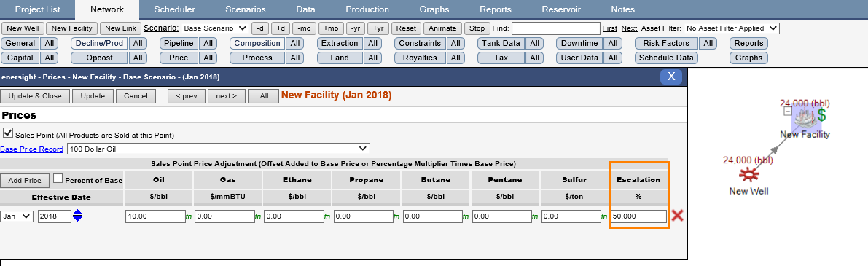Click the Stop animation button
The width and height of the screenshot is (868, 266).
(477, 28)
